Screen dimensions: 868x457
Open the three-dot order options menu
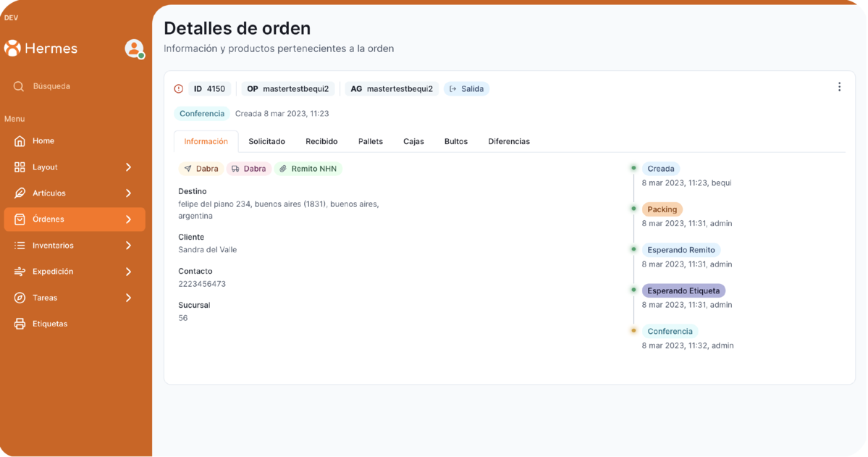[x=839, y=87]
